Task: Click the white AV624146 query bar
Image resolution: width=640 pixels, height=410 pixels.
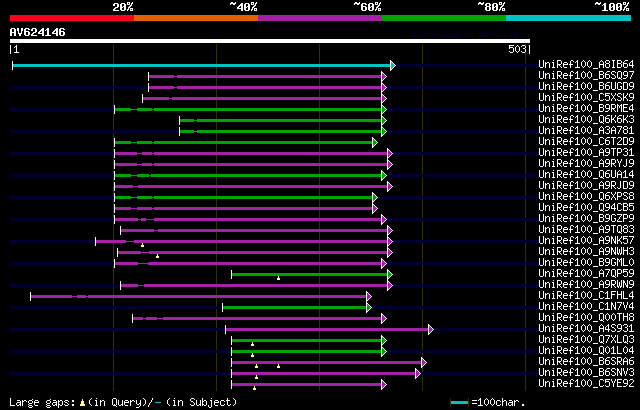Action: click(270, 41)
